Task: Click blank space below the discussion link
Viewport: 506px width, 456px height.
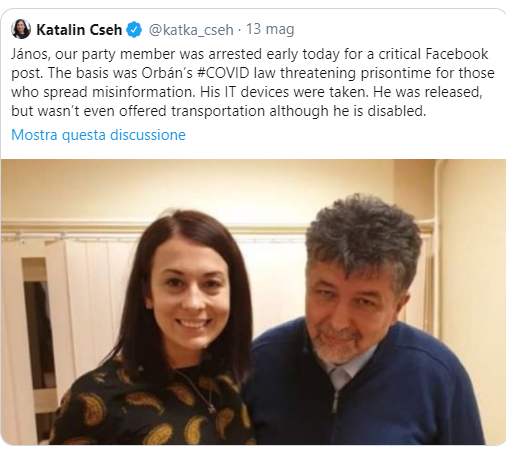Action: [x=253, y=152]
